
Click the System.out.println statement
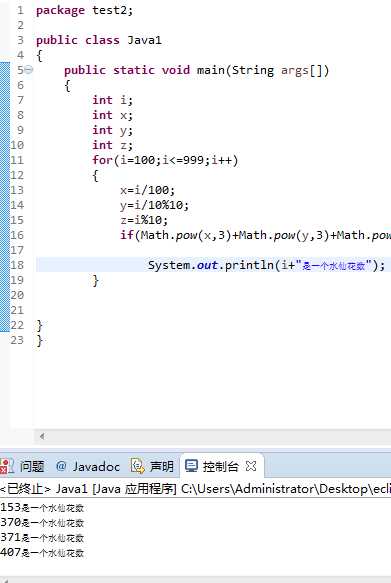pyautogui.click(x=266, y=265)
